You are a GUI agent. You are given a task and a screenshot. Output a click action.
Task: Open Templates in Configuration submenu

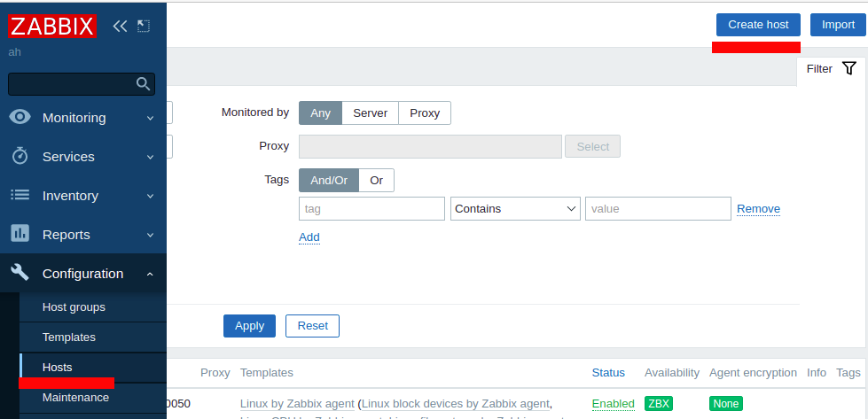click(69, 338)
